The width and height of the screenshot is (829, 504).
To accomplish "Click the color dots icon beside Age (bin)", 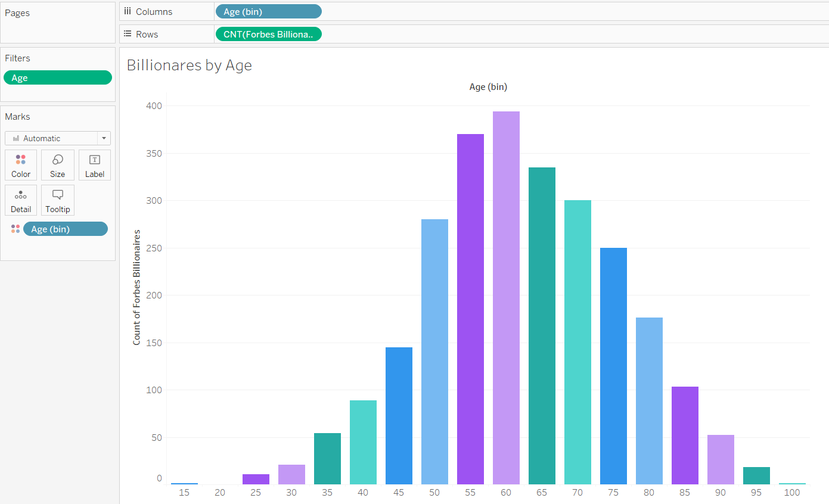I will pos(15,229).
